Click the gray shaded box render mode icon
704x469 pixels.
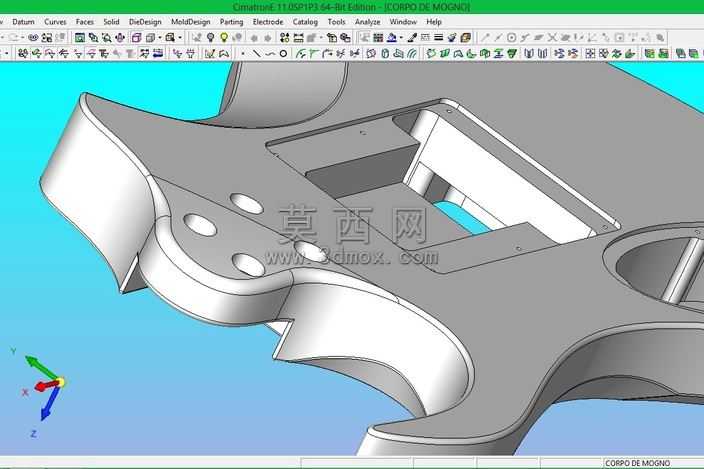151,38
